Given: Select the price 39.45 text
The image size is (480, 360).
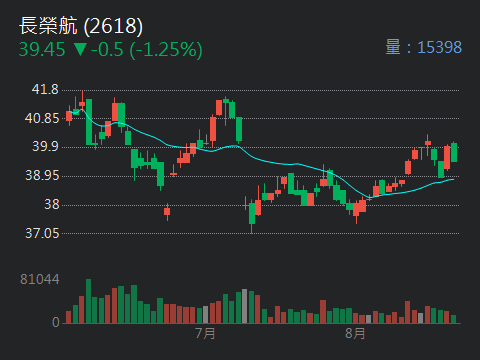Looking at the screenshot, I should 42,50.
